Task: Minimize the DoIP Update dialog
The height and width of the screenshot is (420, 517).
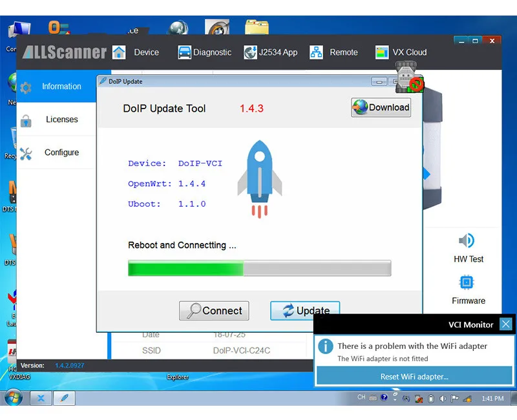Action: click(379, 82)
